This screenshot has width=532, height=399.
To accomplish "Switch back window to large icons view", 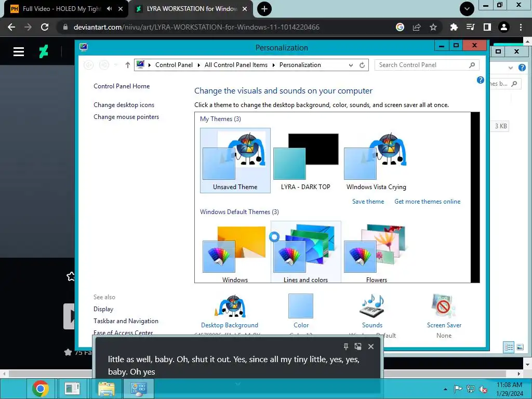I will 520,347.
